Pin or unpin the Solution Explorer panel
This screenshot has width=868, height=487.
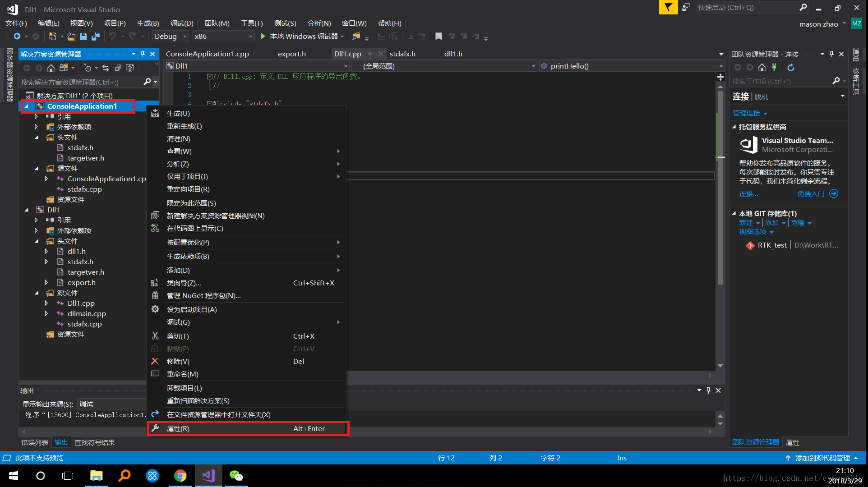143,54
